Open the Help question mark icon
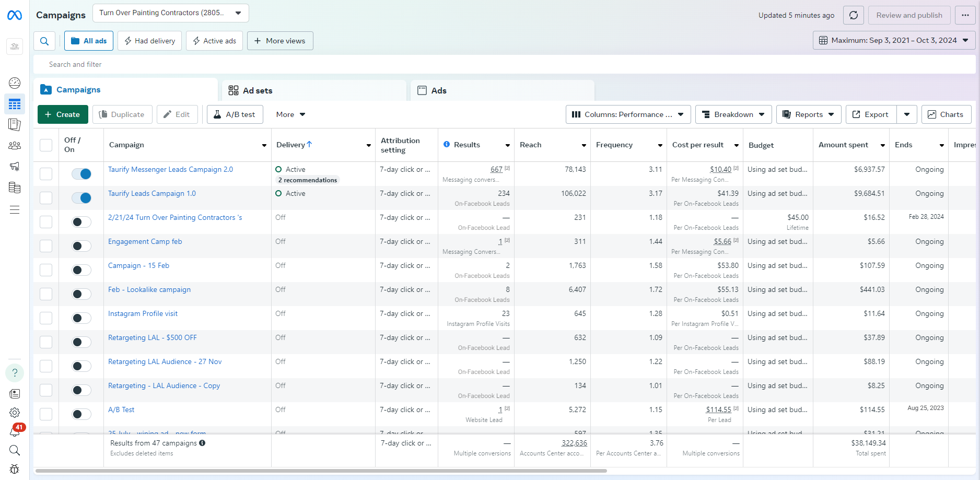The height and width of the screenshot is (480, 980). click(x=15, y=373)
